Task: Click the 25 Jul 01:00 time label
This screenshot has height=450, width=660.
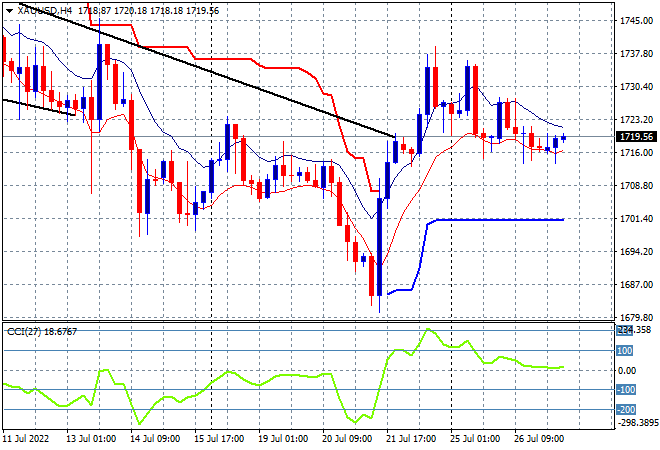Action: [475, 439]
